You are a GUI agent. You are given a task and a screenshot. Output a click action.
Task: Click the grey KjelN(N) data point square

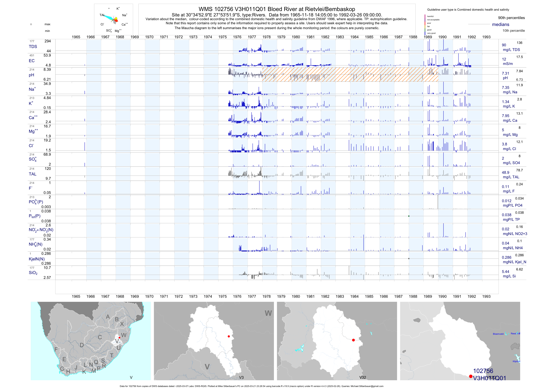click(409, 259)
